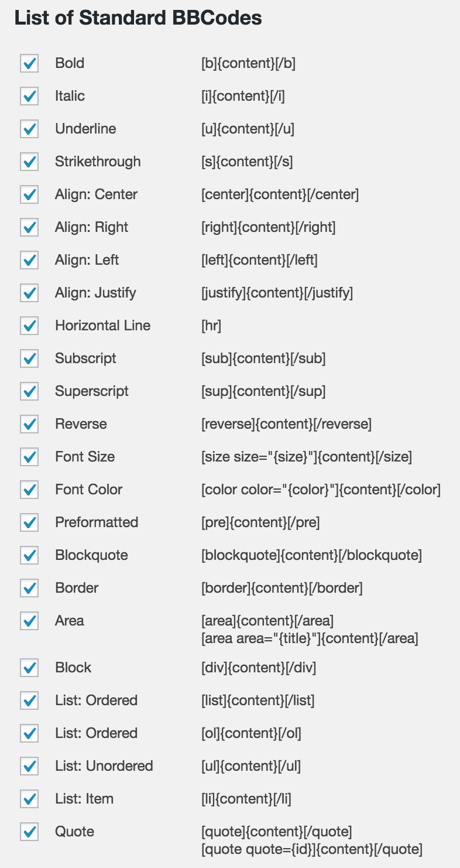Uncheck the Area BBCode checkbox
The width and height of the screenshot is (460, 868).
[x=29, y=621]
